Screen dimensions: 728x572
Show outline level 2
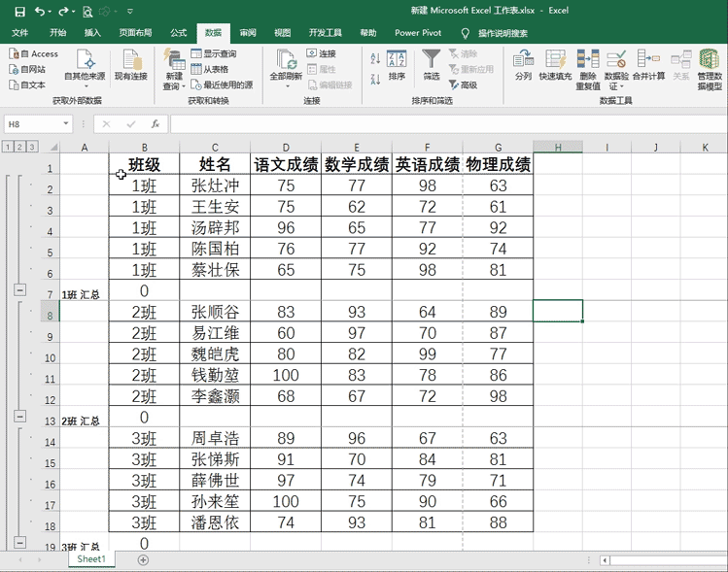coord(19,147)
